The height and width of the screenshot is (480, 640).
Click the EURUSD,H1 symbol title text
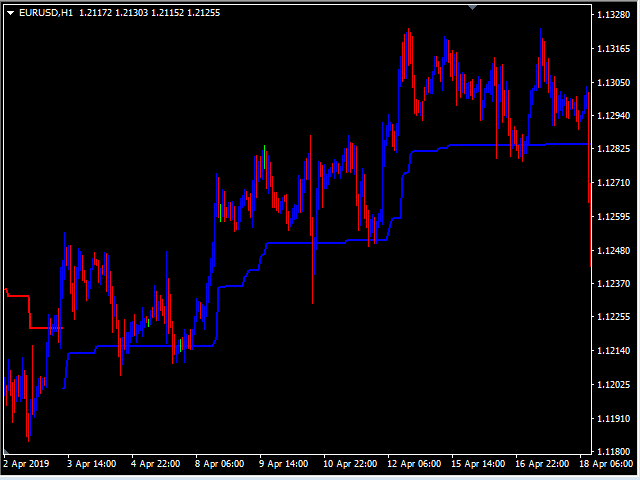[x=46, y=13]
